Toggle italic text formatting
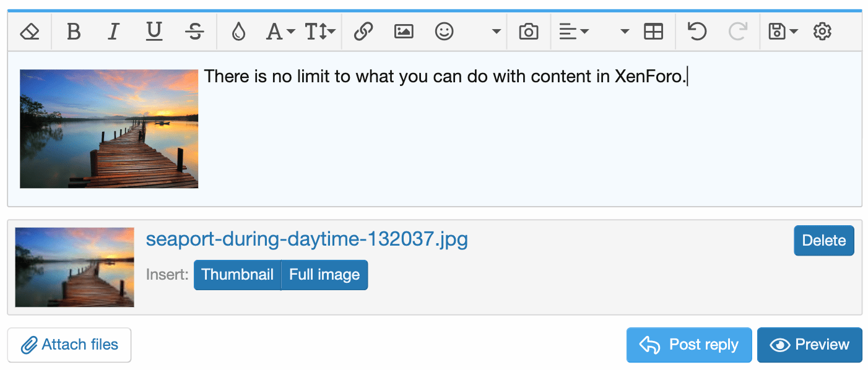The width and height of the screenshot is (868, 370). click(113, 32)
